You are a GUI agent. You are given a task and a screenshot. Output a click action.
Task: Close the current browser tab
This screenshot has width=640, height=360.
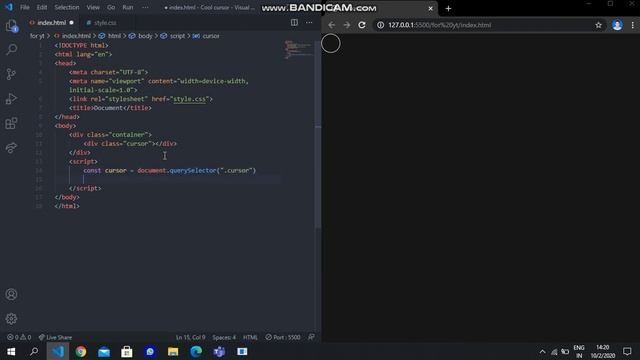point(430,9)
